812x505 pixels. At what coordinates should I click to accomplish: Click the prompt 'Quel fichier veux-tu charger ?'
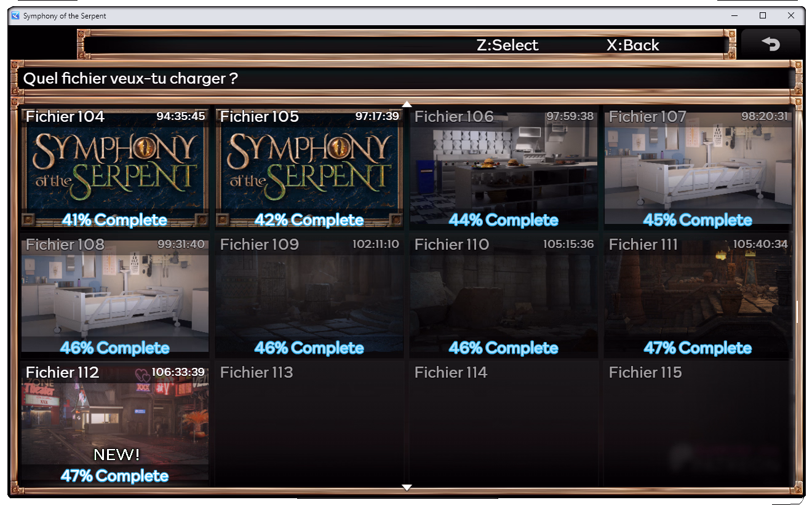(x=130, y=79)
